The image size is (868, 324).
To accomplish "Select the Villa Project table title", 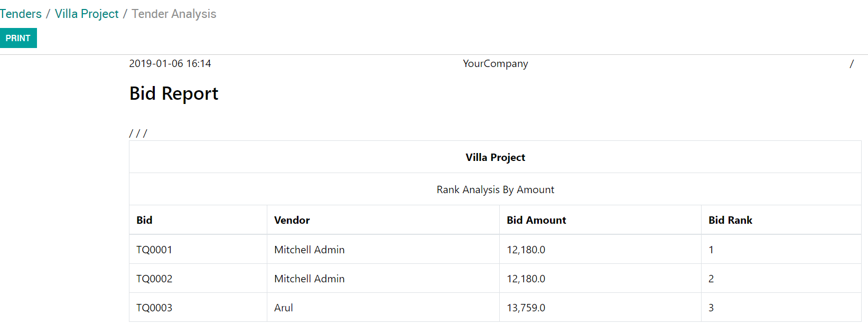I will pos(495,157).
